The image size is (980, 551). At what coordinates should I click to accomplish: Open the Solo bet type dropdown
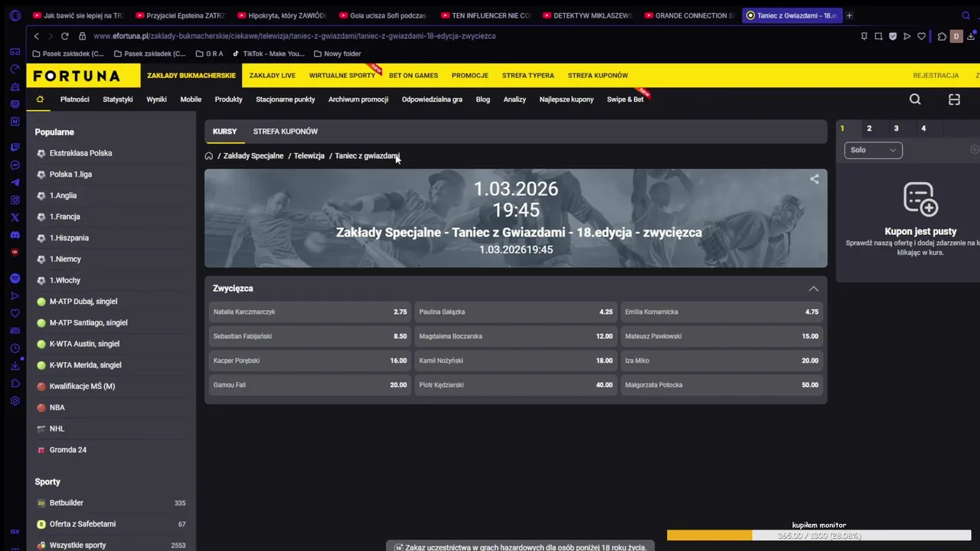[873, 150]
